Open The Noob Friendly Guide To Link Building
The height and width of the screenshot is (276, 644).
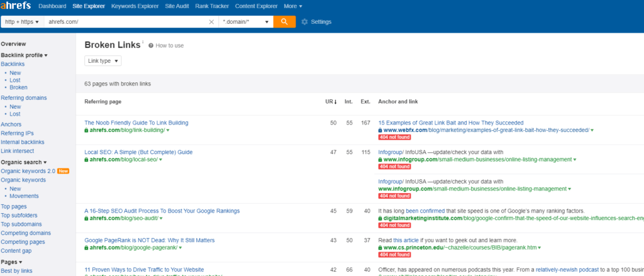[x=136, y=123]
